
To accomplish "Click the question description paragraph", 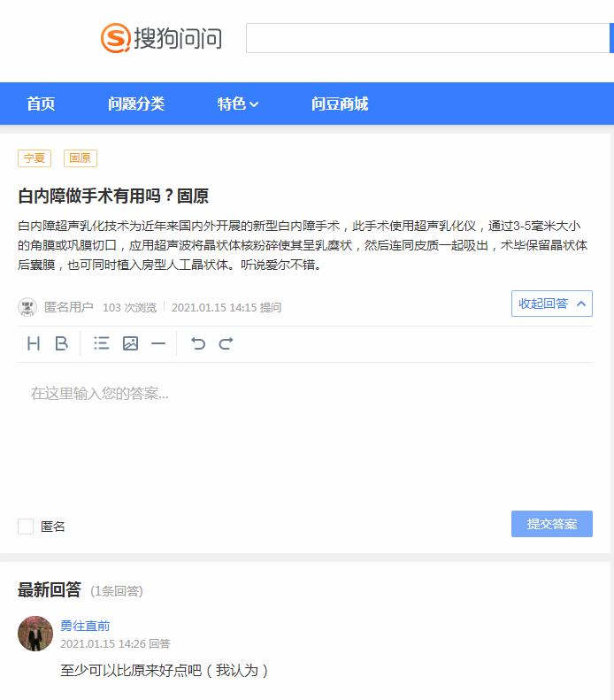I will tap(303, 245).
